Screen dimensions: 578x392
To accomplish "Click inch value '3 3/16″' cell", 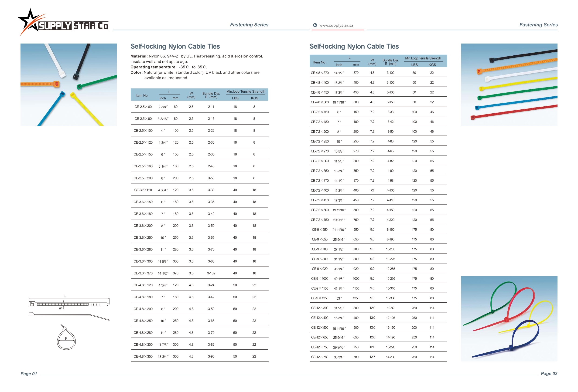I will (x=163, y=119).
